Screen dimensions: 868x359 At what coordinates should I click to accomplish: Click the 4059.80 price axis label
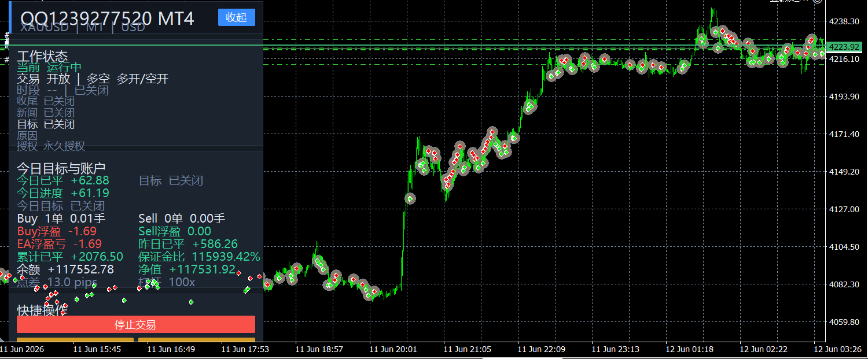point(844,322)
